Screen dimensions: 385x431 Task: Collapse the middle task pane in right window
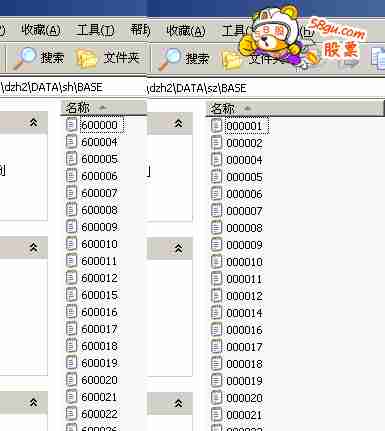point(179,248)
